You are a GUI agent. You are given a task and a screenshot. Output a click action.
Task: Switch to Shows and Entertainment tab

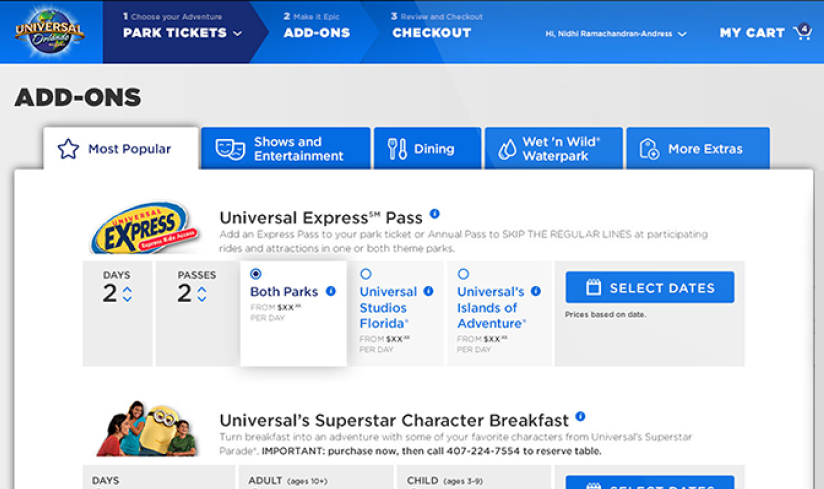click(x=285, y=149)
